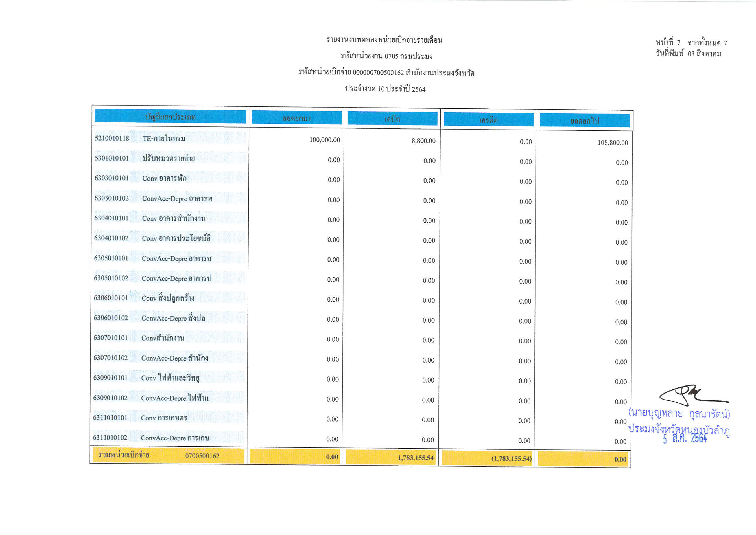
Task: Click account code 6303010101
Action: [112, 178]
